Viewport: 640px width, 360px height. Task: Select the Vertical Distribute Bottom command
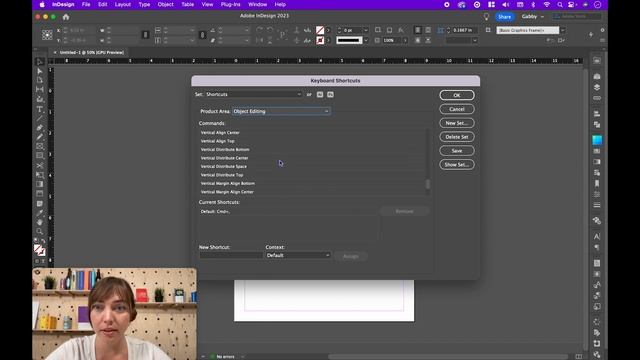coord(225,149)
